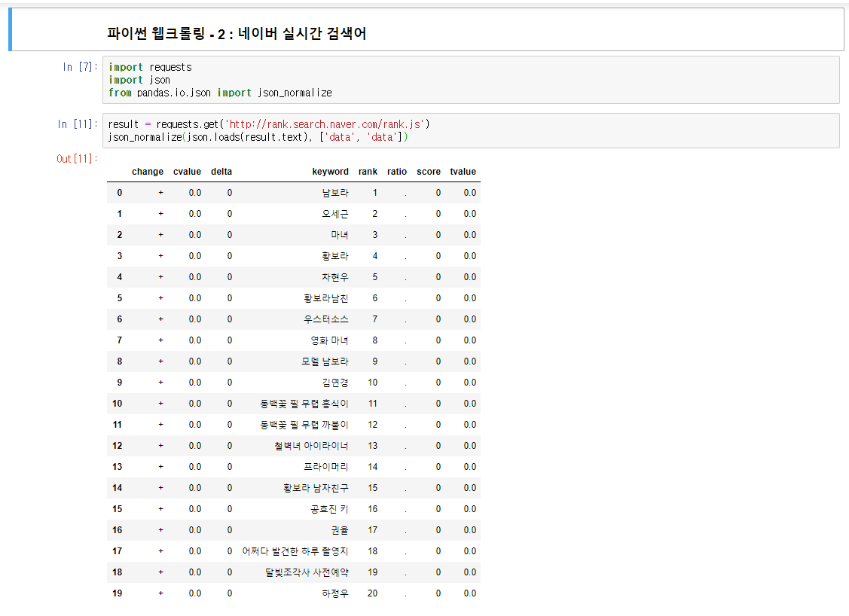The image size is (849, 616).
Task: Click the keyword cell '황보라' in row 3
Action: (335, 256)
